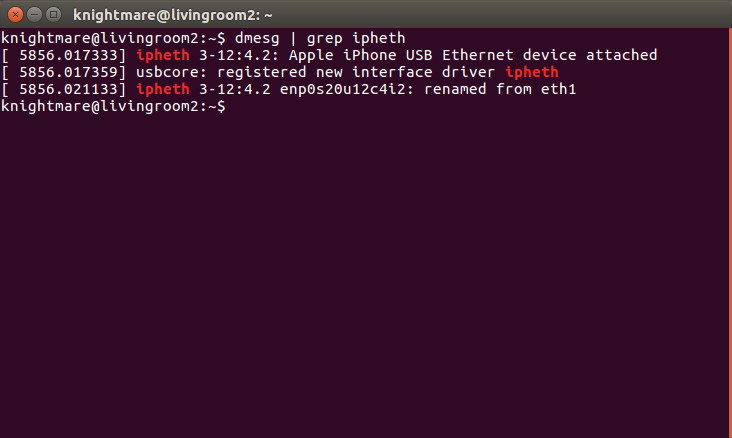This screenshot has width=732, height=438.
Task: Click the text 'Apple iPhone USB Ethernet'
Action: (391, 55)
